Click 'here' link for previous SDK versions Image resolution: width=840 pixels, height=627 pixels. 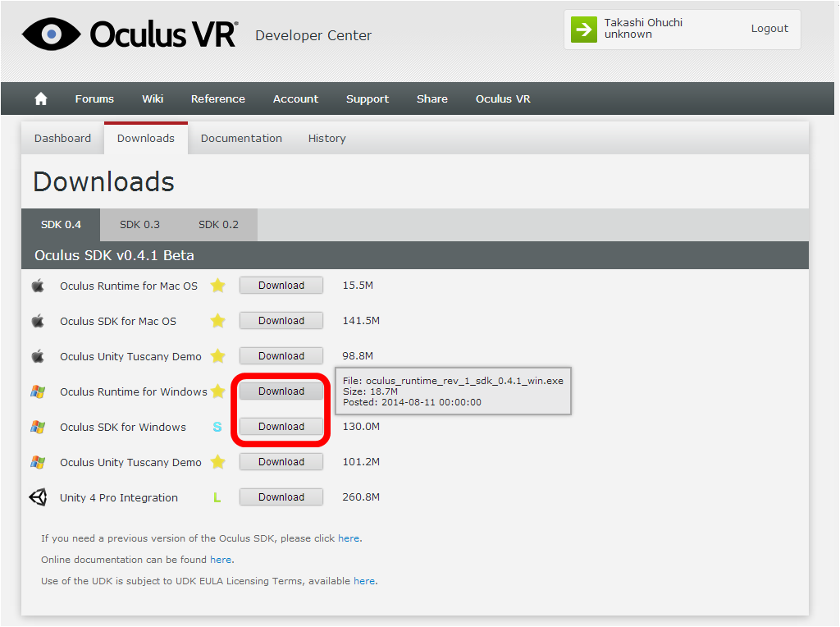pyautogui.click(x=348, y=538)
